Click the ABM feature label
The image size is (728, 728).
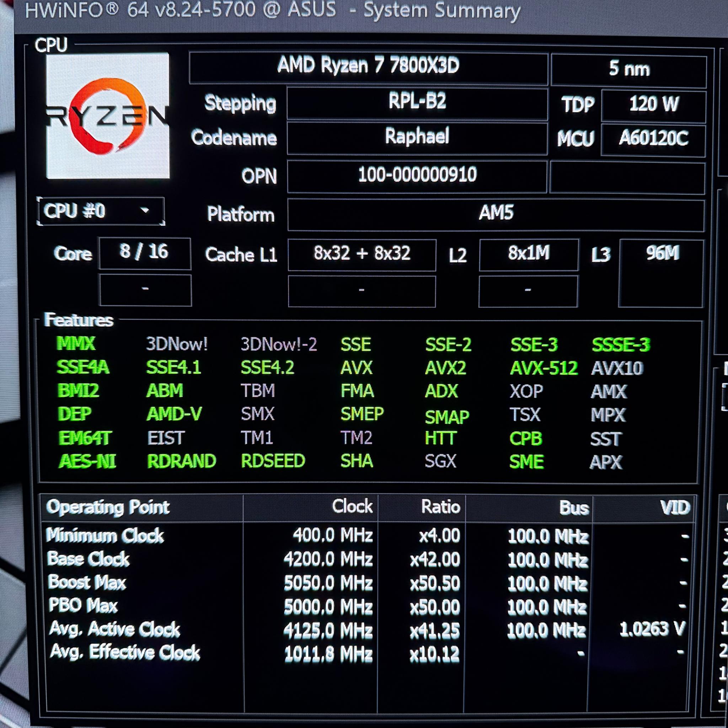pyautogui.click(x=165, y=391)
